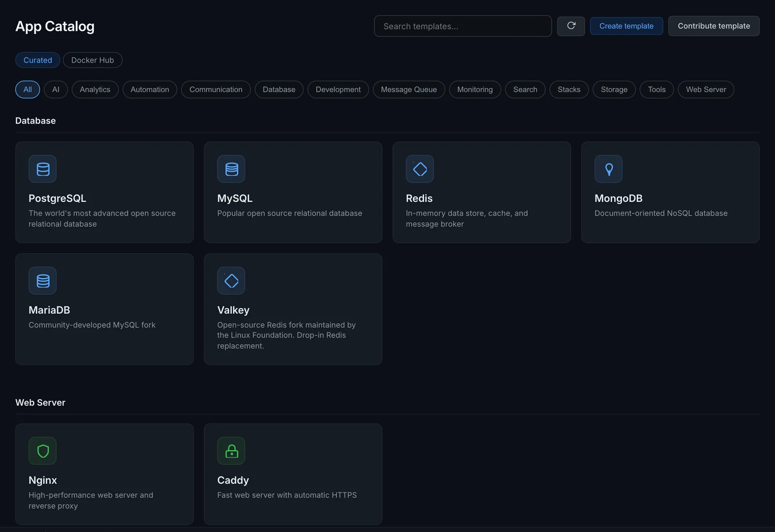This screenshot has height=532, width=775.
Task: Click 'In-memory data store, cache' description
Action: (467, 219)
